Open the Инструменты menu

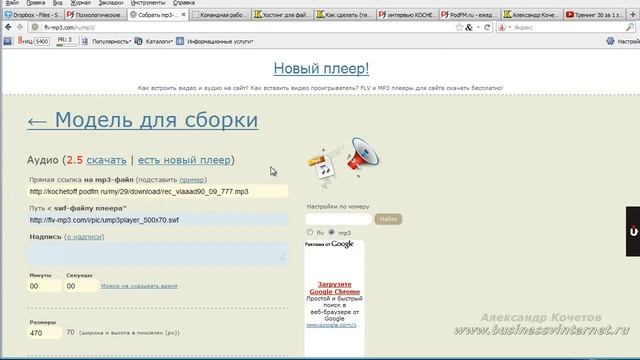tap(148, 3)
